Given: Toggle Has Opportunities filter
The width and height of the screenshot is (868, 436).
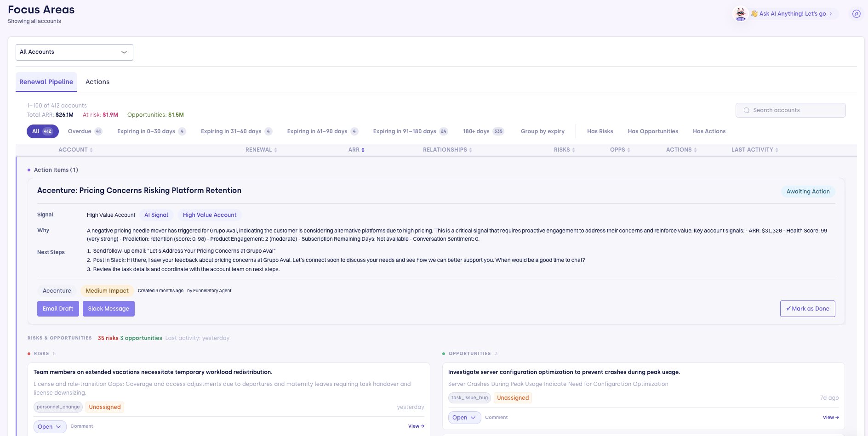Looking at the screenshot, I should [653, 131].
